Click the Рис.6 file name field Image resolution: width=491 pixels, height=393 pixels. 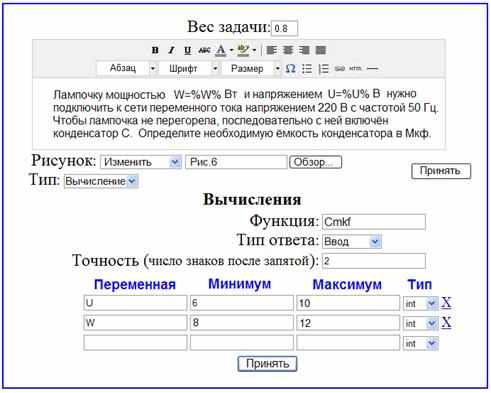(236, 162)
